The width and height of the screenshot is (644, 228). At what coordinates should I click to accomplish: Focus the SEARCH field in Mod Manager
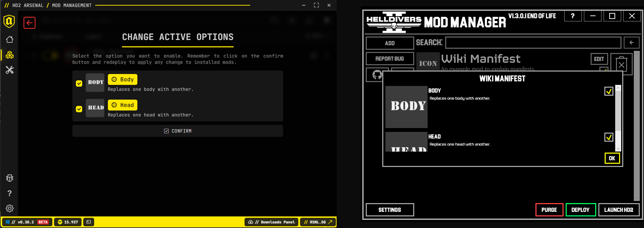533,43
